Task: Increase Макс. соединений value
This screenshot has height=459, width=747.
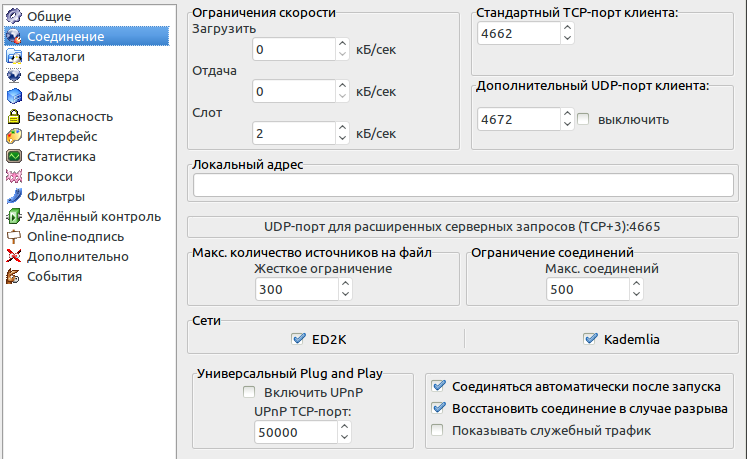Action: [636, 284]
